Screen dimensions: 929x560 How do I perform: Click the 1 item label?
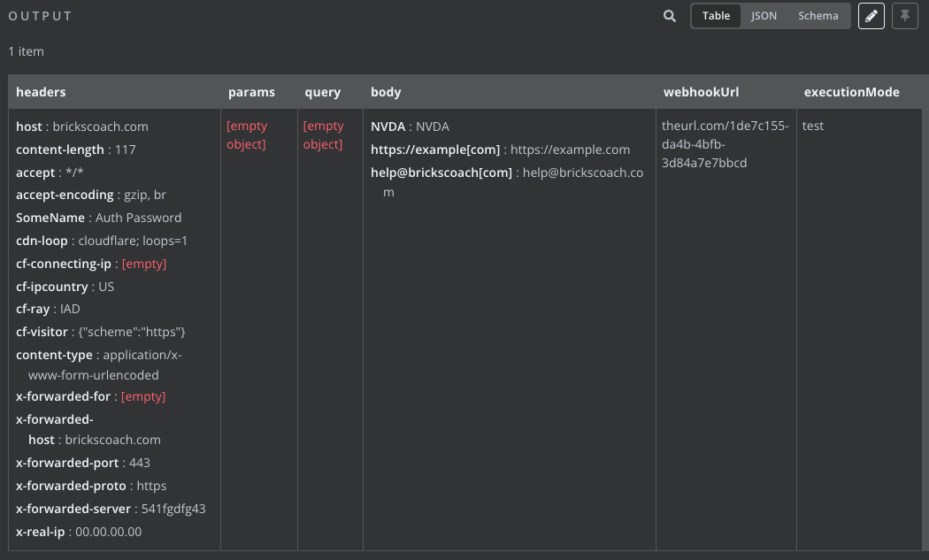(x=26, y=51)
